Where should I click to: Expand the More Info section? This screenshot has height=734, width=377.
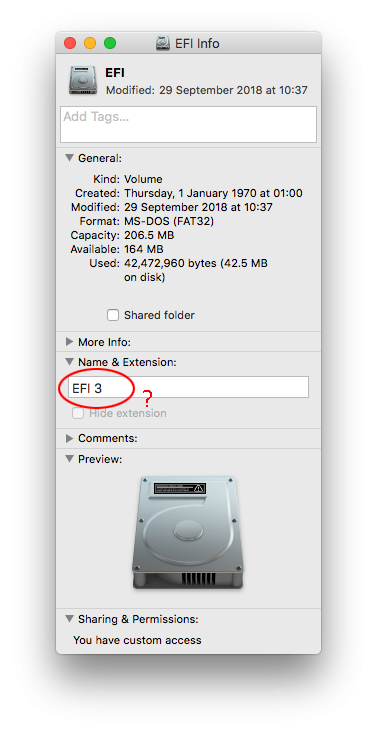click(69, 342)
